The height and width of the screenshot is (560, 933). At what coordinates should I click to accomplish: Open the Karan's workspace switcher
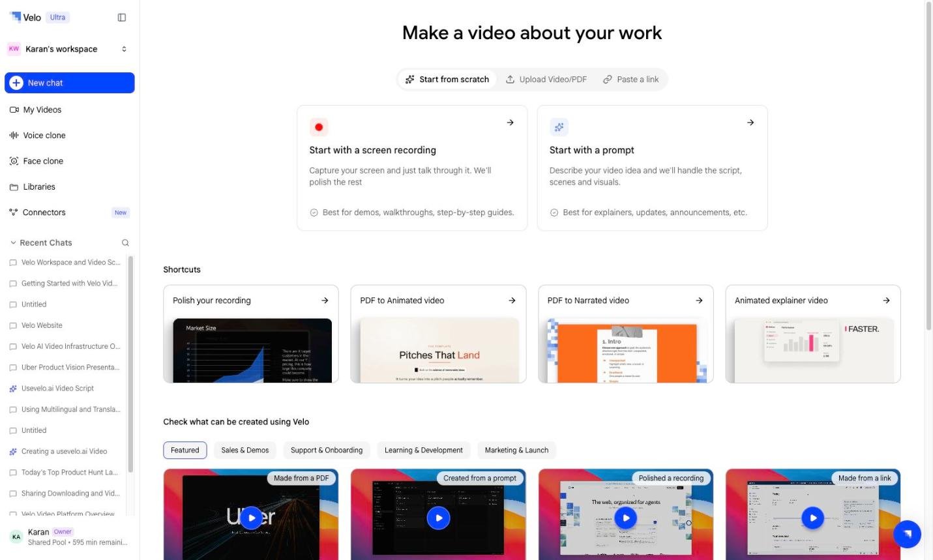(69, 49)
